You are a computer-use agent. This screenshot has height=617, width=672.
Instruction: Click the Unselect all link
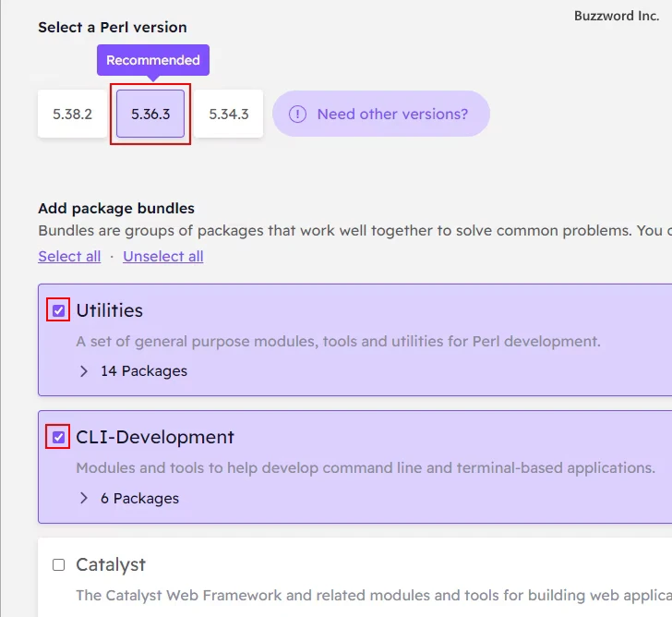(163, 257)
